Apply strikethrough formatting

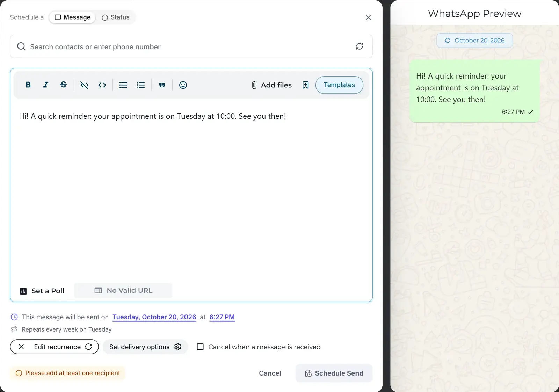pos(63,85)
